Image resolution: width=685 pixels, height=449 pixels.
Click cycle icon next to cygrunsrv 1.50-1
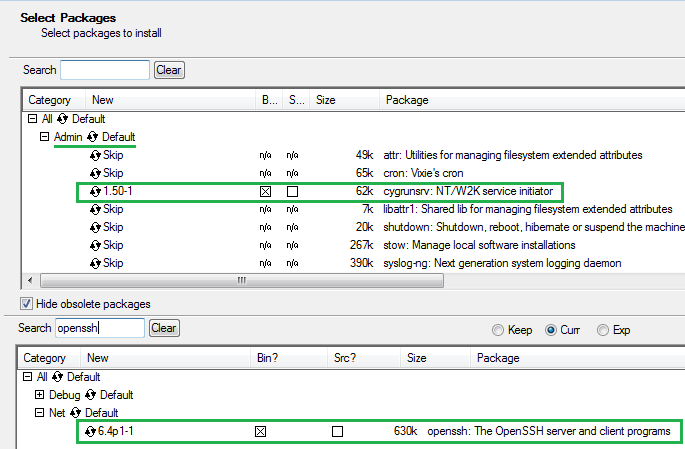click(96, 191)
